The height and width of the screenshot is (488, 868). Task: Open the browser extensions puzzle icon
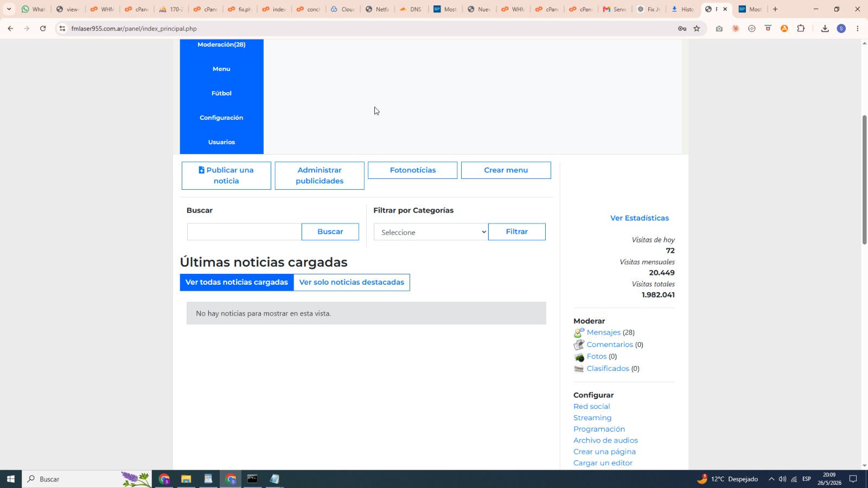point(801,29)
